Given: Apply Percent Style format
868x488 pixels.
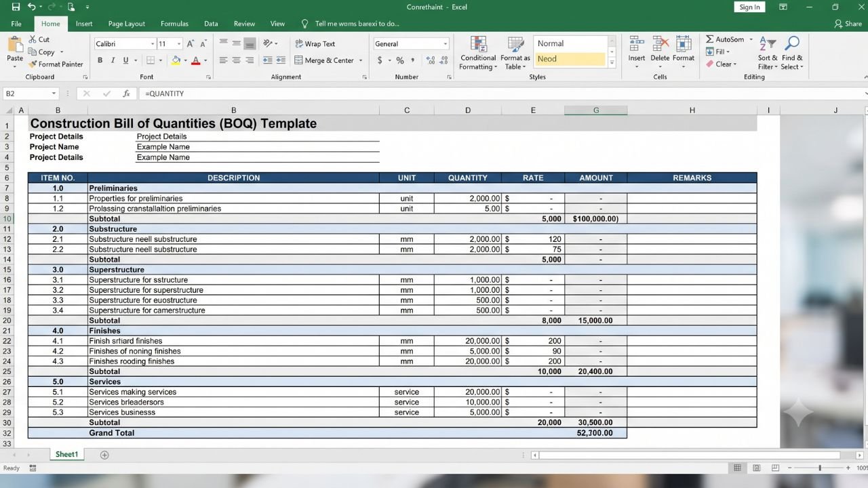Looking at the screenshot, I should click(400, 60).
